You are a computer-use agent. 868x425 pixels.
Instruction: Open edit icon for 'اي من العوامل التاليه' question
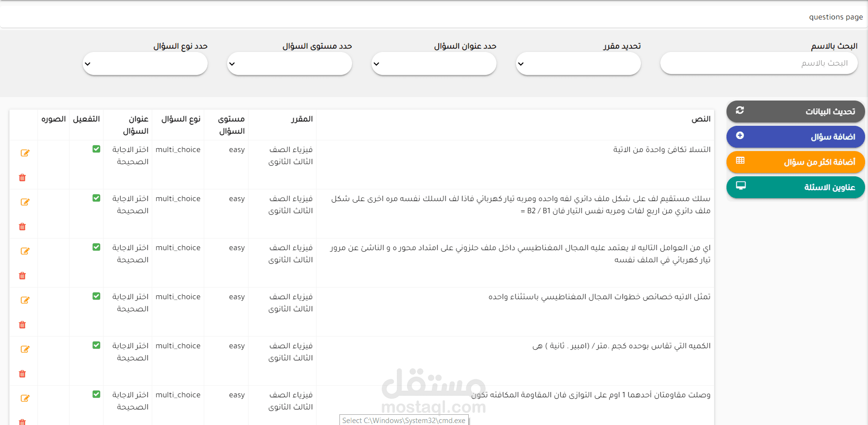(x=25, y=251)
